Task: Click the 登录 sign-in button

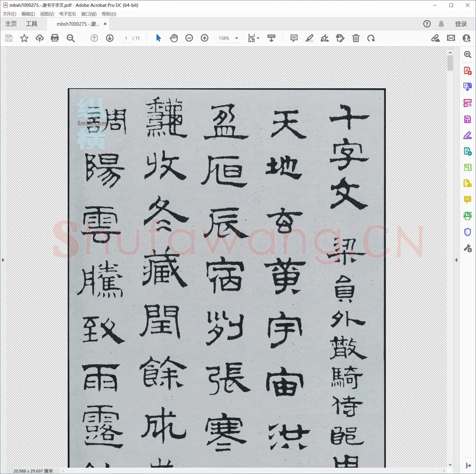Action: (461, 23)
